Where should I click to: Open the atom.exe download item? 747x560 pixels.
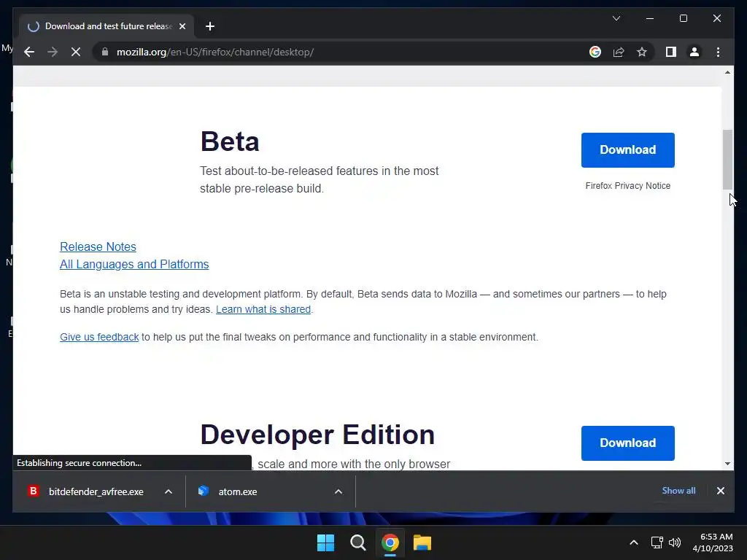pyautogui.click(x=239, y=491)
